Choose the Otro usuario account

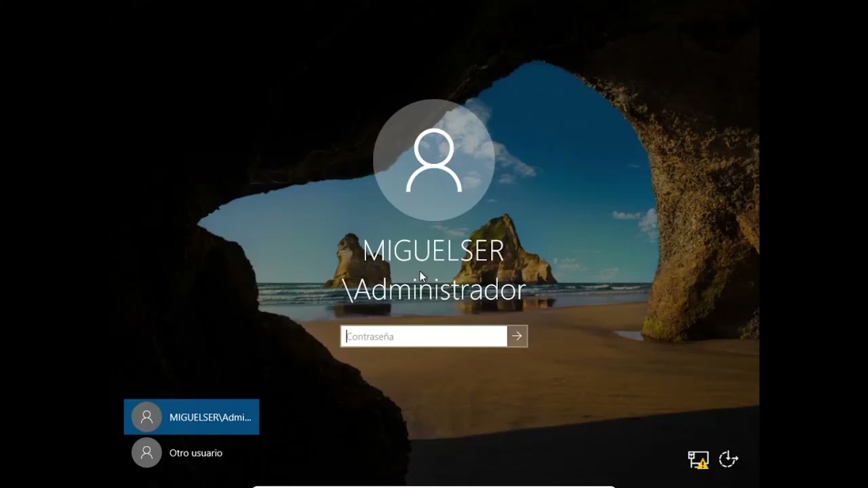(x=191, y=453)
